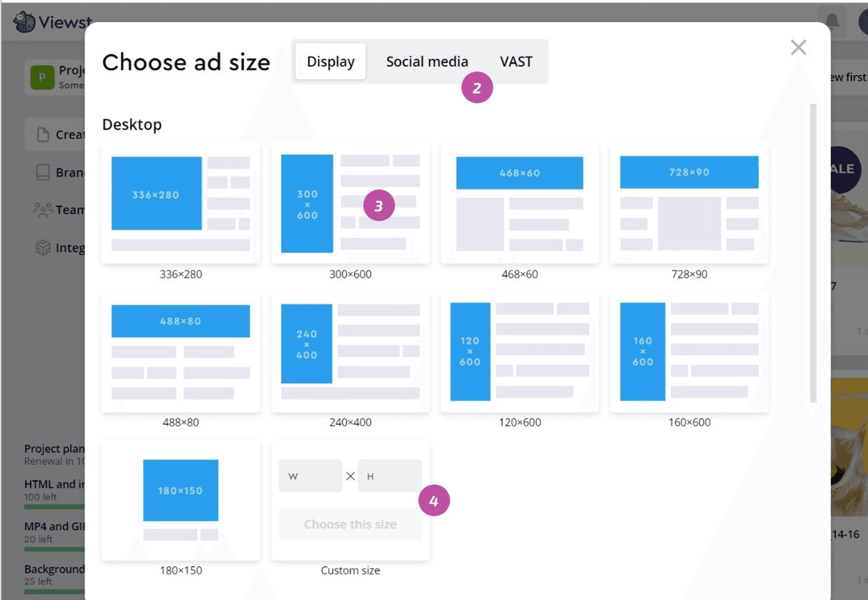Open Brand kit book icon in sidebar

tap(43, 172)
